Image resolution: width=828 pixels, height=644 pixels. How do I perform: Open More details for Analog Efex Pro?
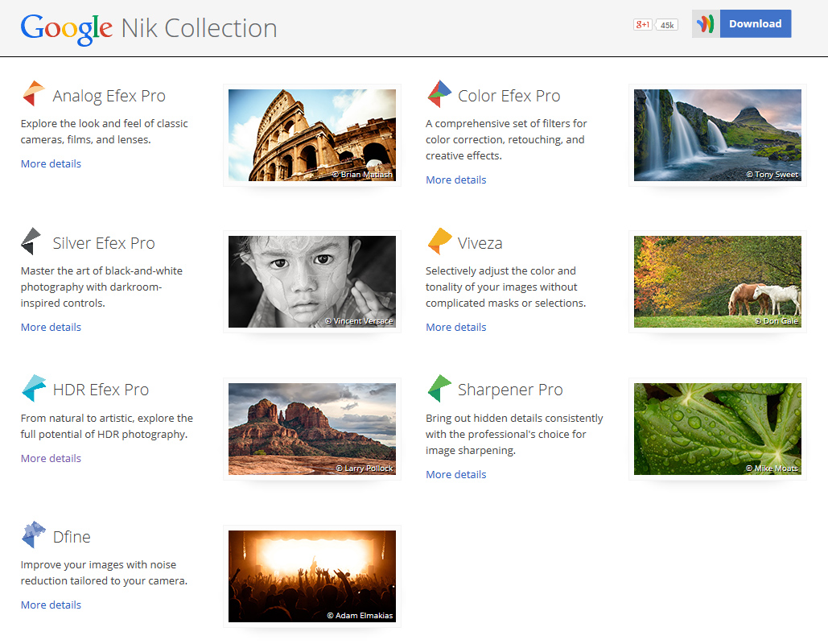click(51, 163)
